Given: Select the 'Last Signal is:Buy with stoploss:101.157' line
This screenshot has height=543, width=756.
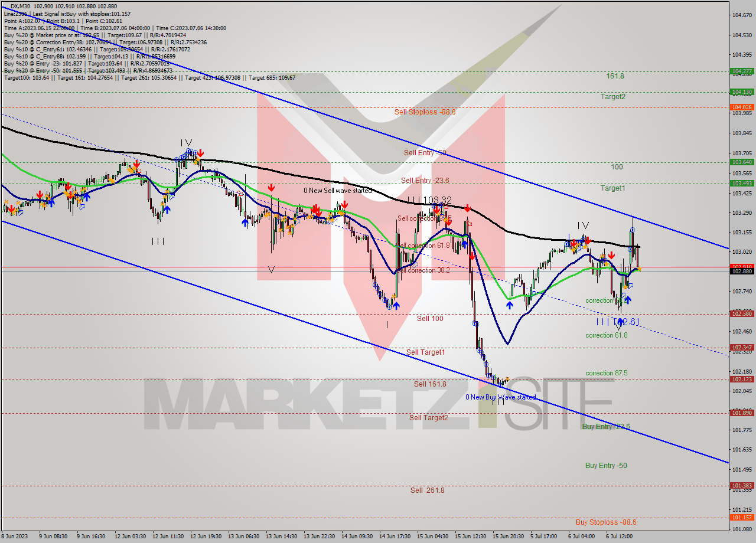Looking at the screenshot, I should tap(82, 14).
